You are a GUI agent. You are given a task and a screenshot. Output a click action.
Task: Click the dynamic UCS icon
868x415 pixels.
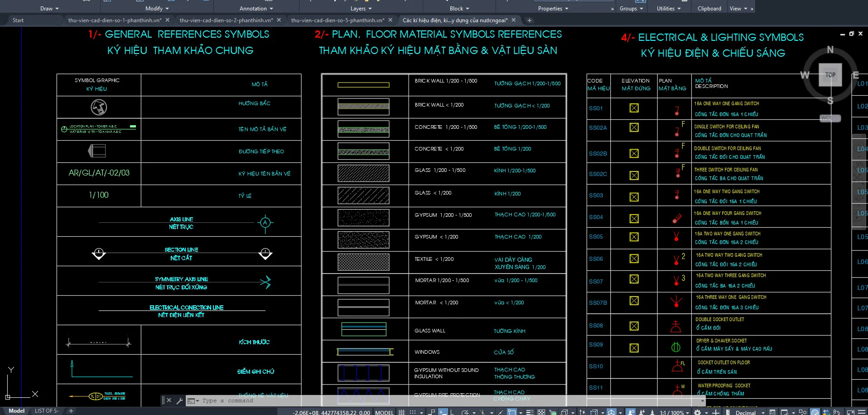582,412
